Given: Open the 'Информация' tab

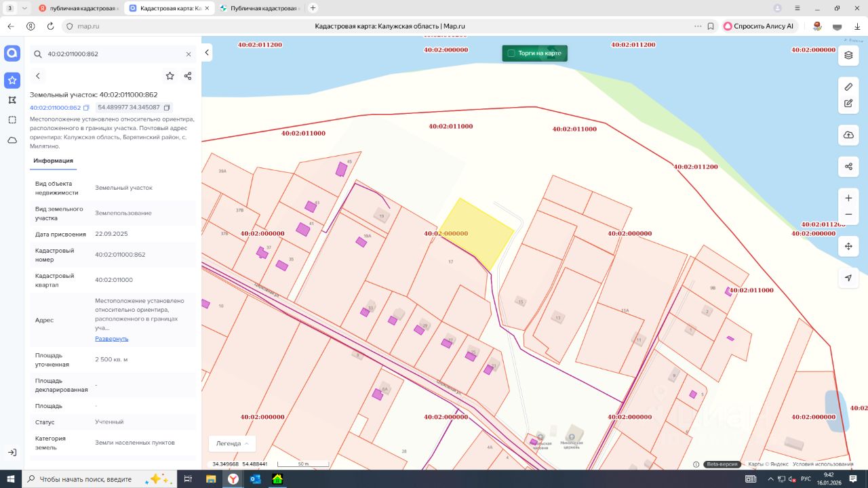Looking at the screenshot, I should (53, 161).
